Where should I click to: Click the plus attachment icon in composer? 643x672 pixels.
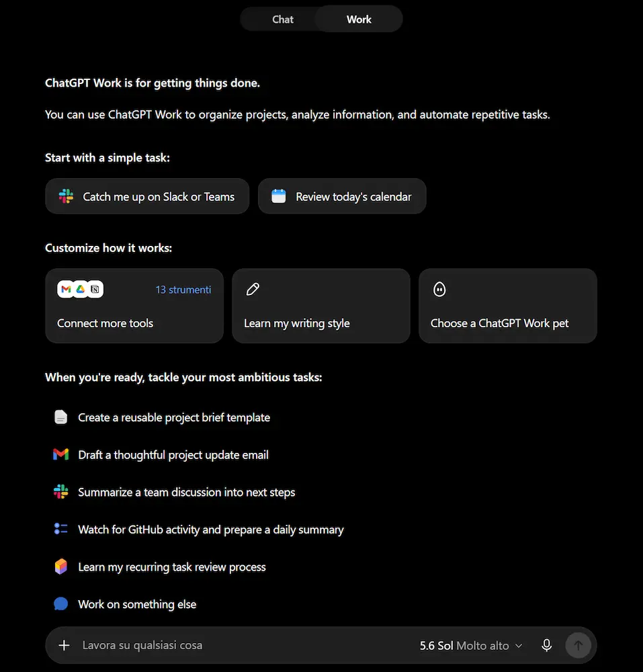(64, 645)
